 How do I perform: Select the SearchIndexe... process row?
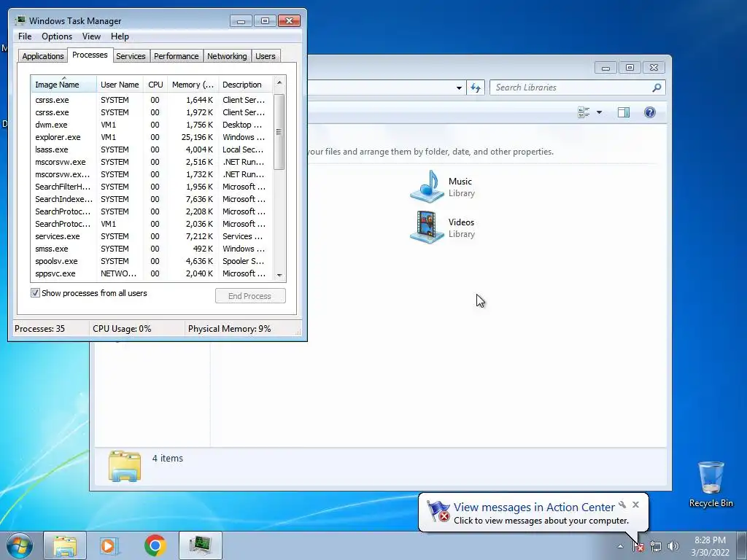(152, 199)
